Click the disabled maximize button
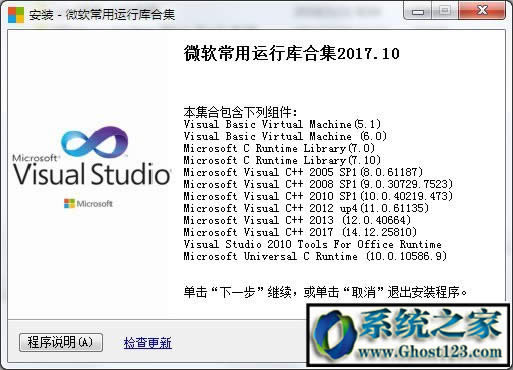 pyautogui.click(x=445, y=11)
